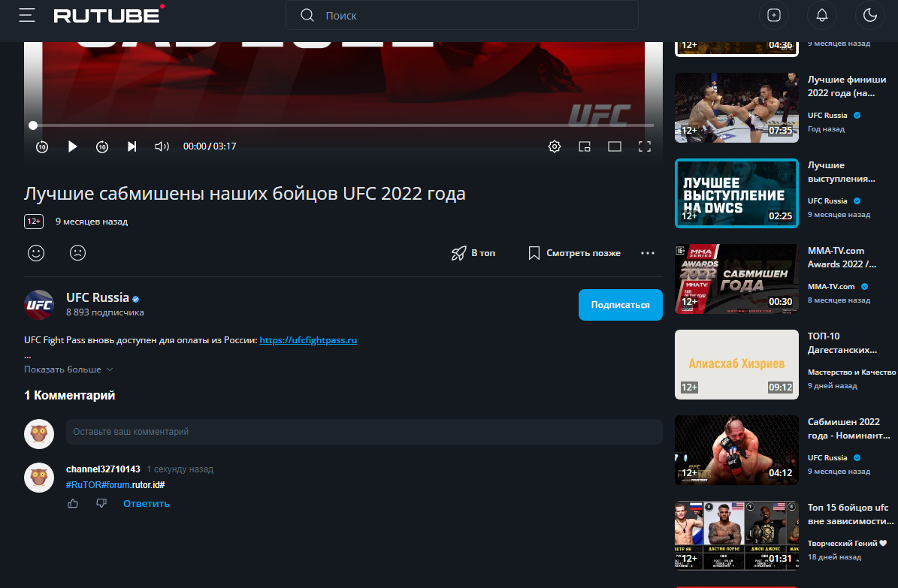The height and width of the screenshot is (588, 898).
Task: Click the Топ 15 бойцов ufc title
Action: coord(851,514)
